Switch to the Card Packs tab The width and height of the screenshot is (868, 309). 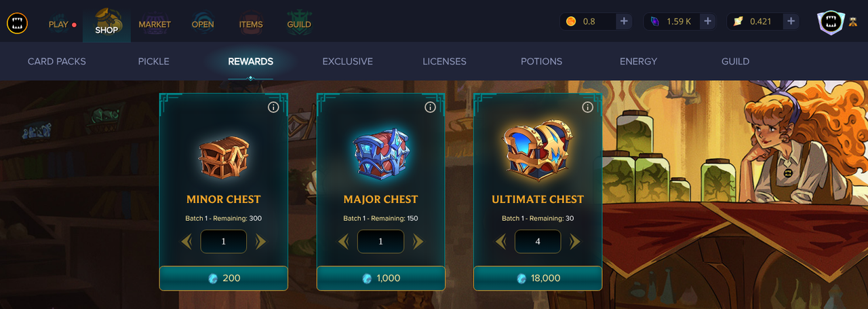point(57,61)
